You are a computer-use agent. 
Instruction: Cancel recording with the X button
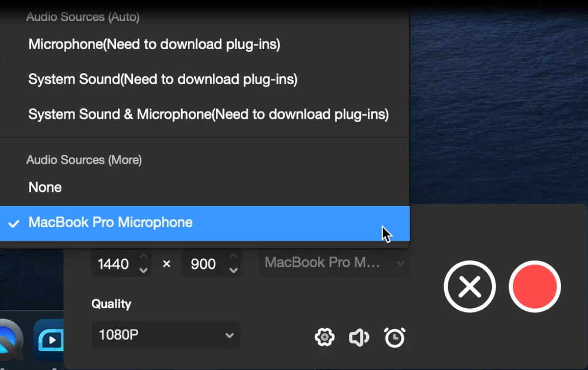pyautogui.click(x=469, y=286)
